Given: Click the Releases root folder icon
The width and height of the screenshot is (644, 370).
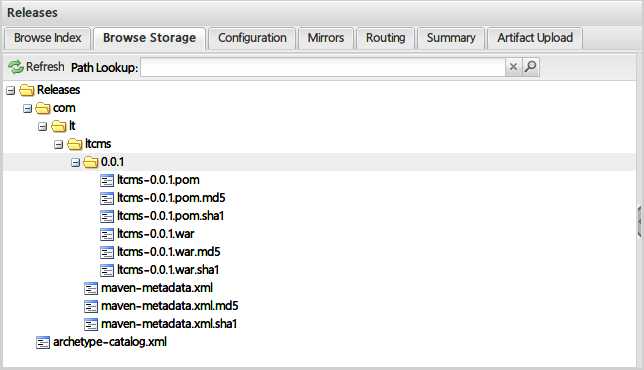Looking at the screenshot, I should [x=27, y=90].
